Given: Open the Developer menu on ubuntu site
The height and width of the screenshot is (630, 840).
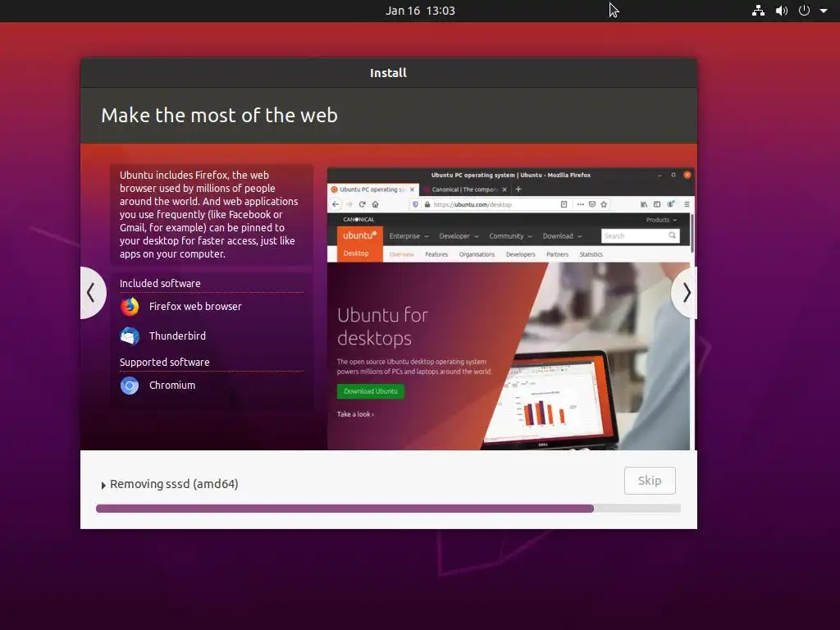Looking at the screenshot, I should pyautogui.click(x=459, y=236).
